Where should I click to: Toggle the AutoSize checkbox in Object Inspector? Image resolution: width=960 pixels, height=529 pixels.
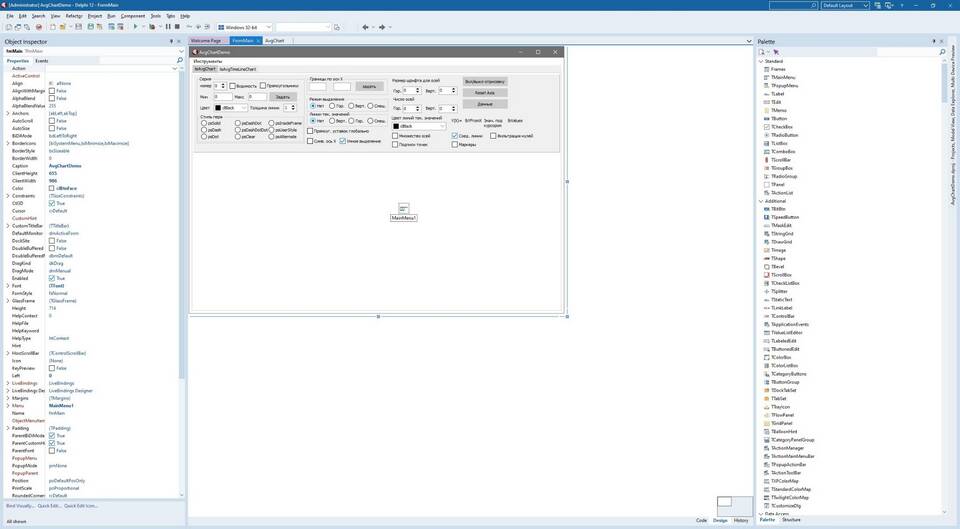click(x=52, y=129)
